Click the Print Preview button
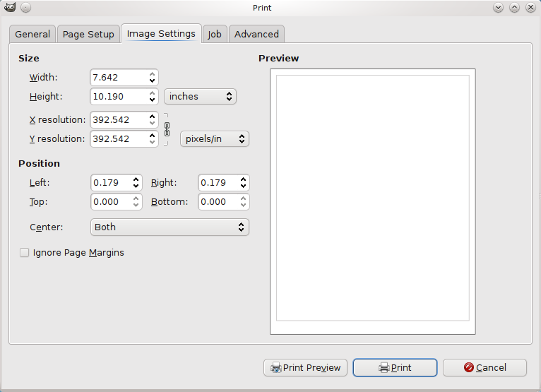 (x=305, y=367)
